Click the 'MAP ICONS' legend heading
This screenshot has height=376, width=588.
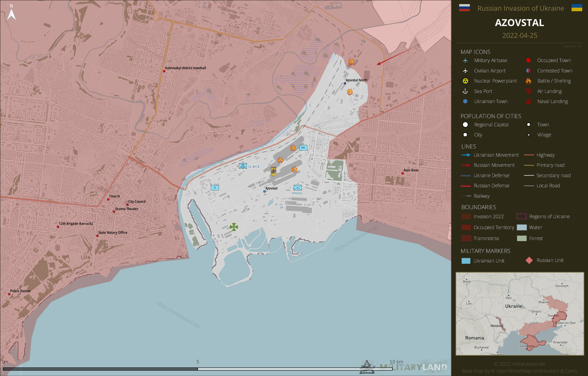click(475, 52)
